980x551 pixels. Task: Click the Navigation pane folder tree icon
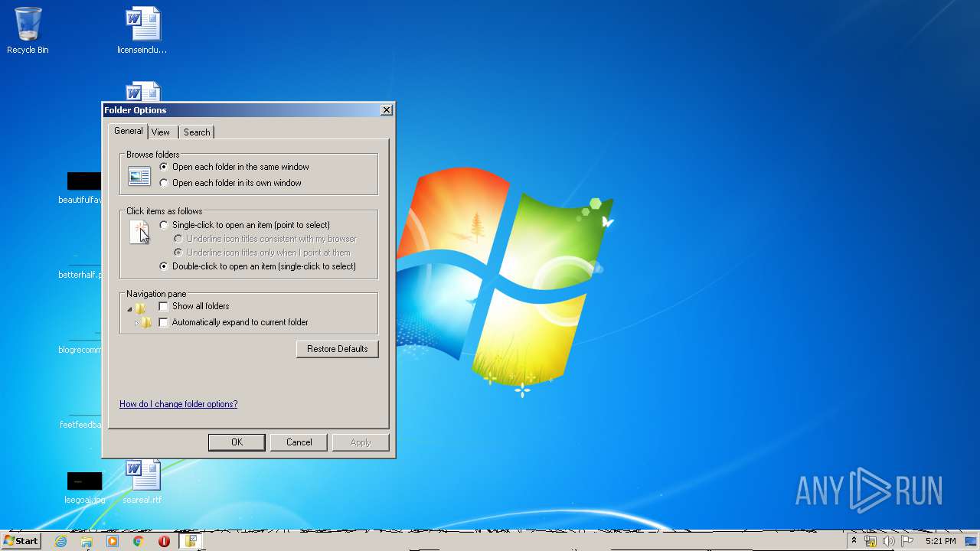coord(139,315)
